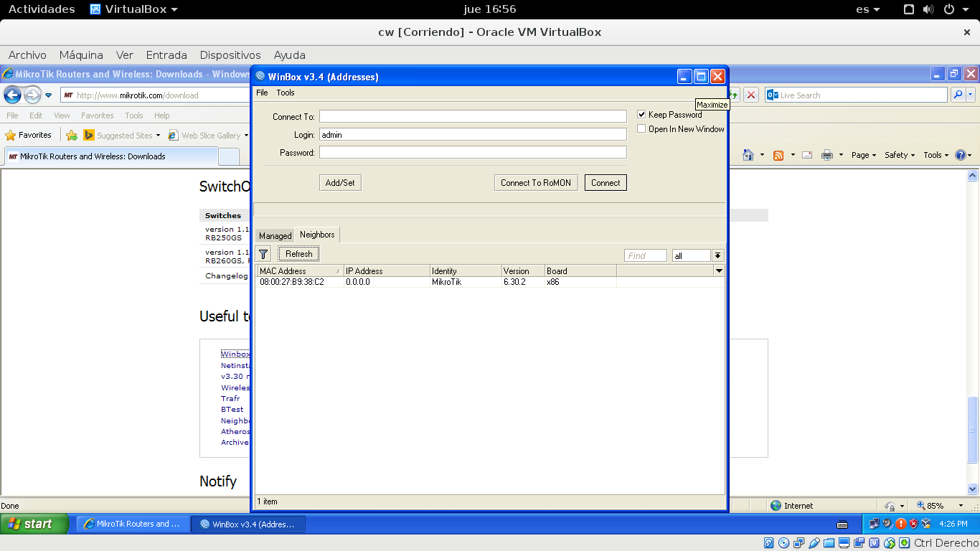The width and height of the screenshot is (980, 551).
Task: Click the on-screen keyboard icon in taskbar
Action: 842,524
